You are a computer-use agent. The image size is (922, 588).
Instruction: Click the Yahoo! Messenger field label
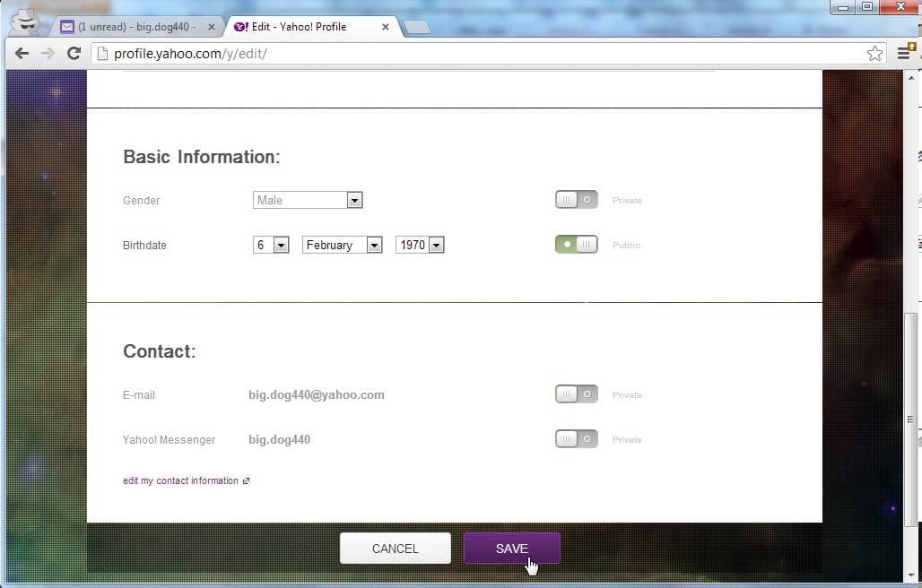click(x=170, y=439)
